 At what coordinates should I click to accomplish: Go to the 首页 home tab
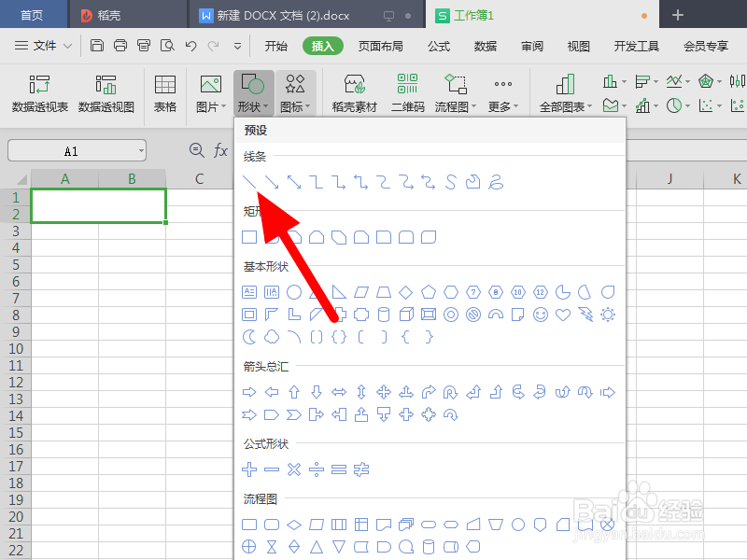click(33, 15)
